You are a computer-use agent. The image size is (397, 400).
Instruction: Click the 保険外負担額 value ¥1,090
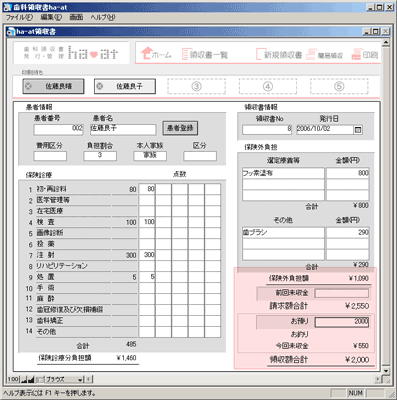(x=359, y=278)
